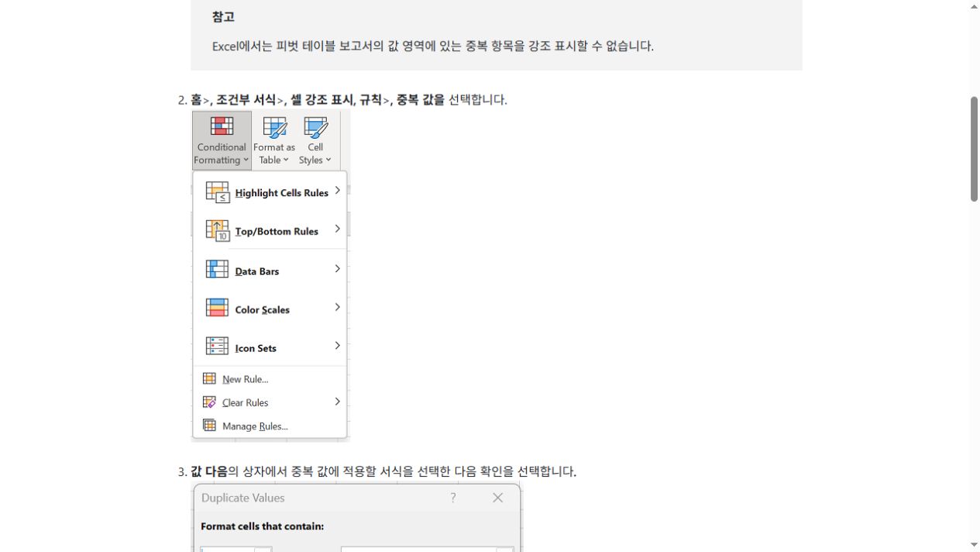Viewport: 980px width, 552px height.
Task: Click the scrollbar up arrow
Action: point(974,6)
